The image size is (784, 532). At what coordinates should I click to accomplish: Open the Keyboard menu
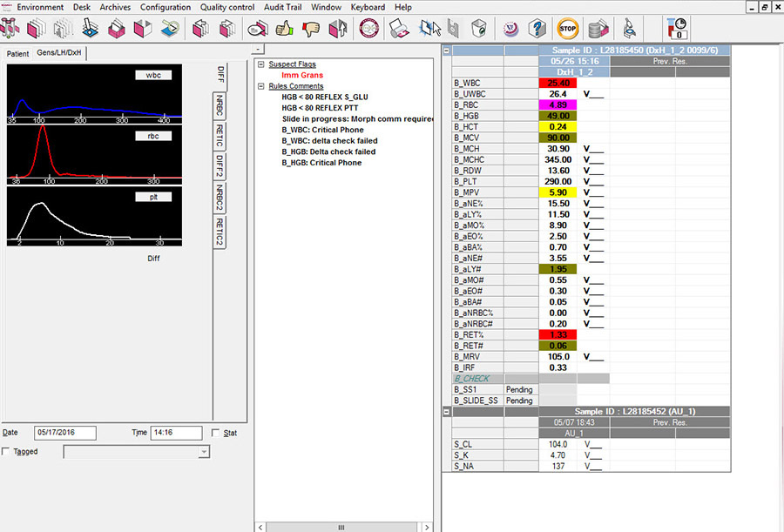point(368,7)
